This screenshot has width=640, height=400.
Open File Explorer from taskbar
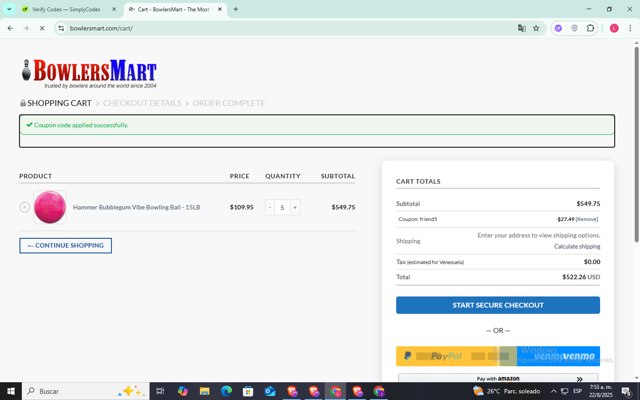204,391
